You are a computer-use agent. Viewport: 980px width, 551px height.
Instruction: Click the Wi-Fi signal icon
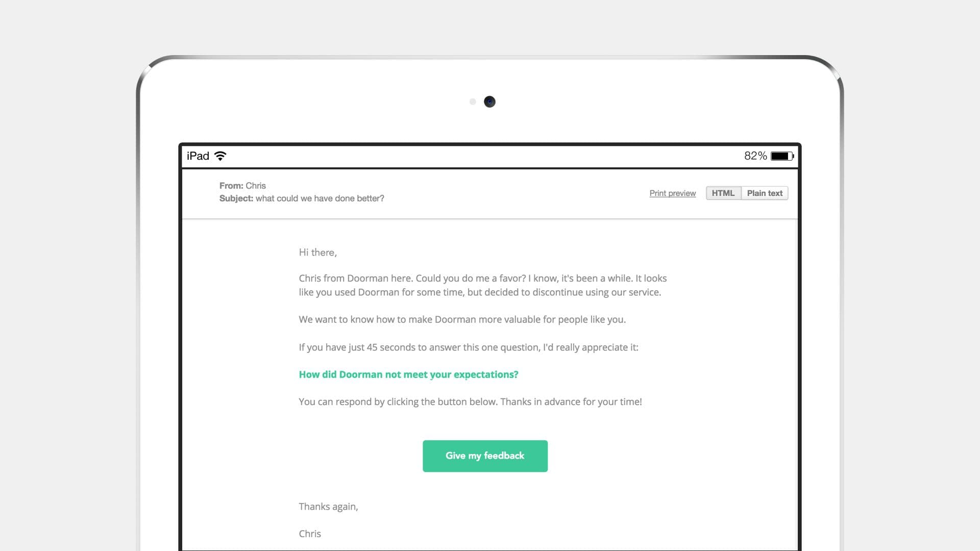220,156
